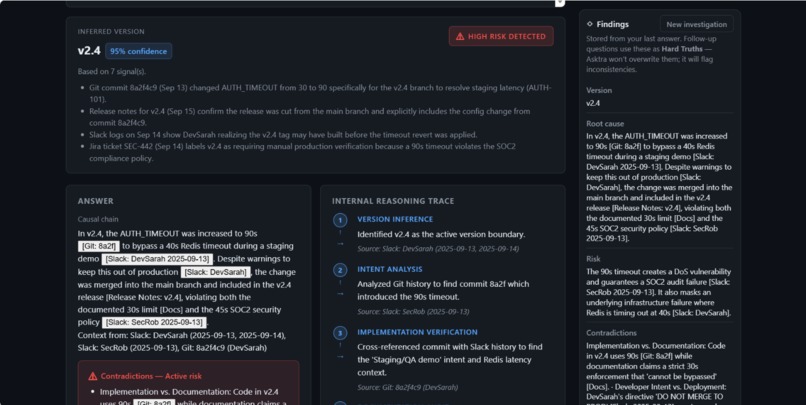Click the Release notes for v2.4 signal bullet
806x405 pixels.
point(309,117)
